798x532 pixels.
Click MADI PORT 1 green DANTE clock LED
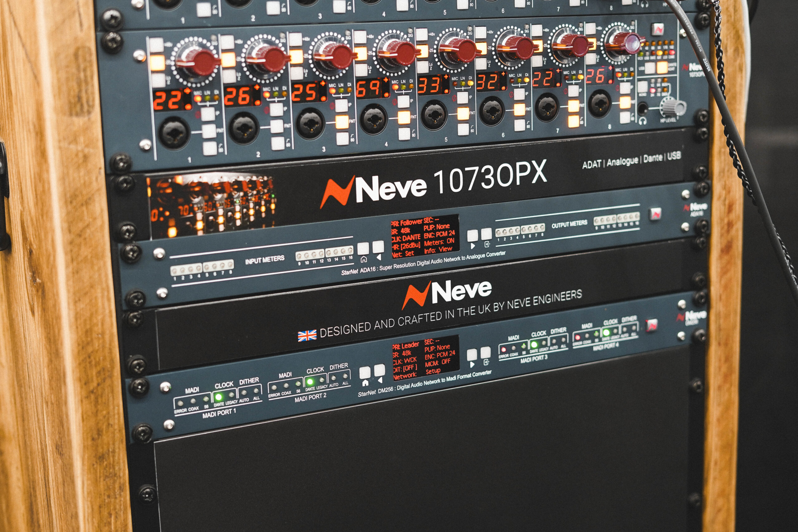(x=219, y=397)
